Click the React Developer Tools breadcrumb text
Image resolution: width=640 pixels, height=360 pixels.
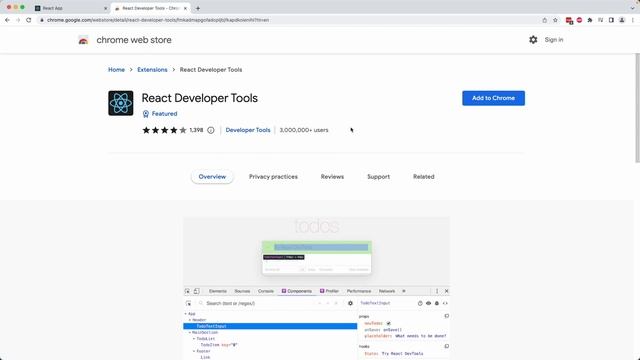[x=211, y=70]
